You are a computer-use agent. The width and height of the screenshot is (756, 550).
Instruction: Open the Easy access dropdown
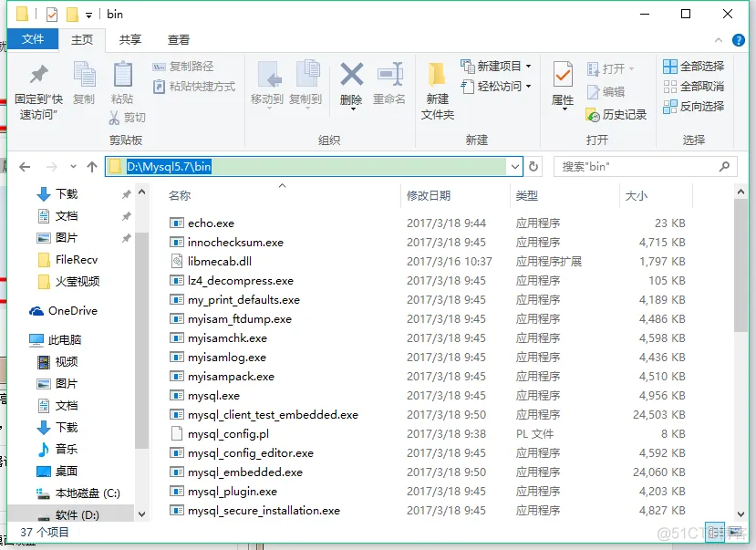528,87
